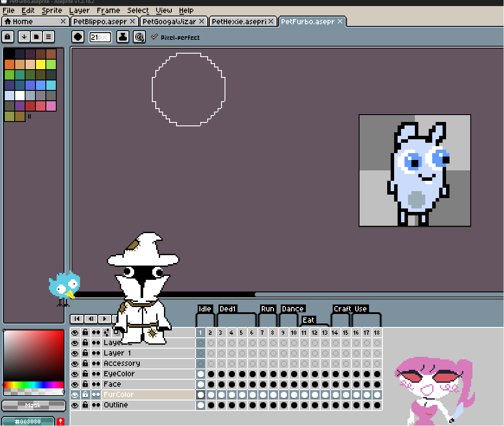Toggle all layers visibility eye in timeline header
504x426 pixels.
[75, 333]
